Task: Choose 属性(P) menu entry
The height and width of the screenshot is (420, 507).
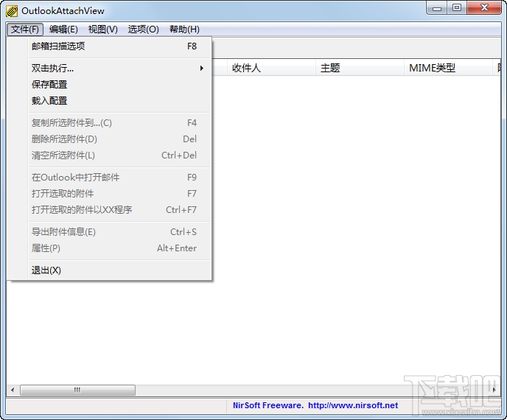Action: coord(109,248)
